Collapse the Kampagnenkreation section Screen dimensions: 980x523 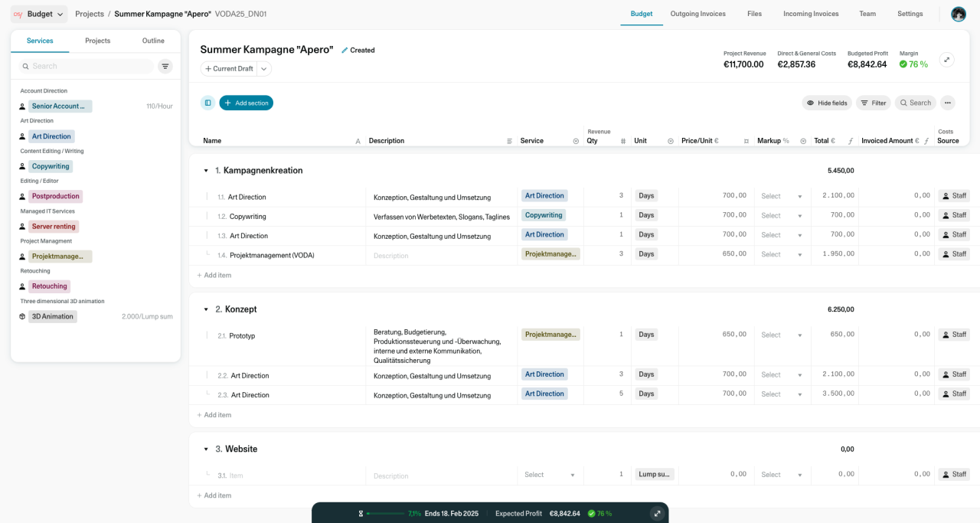[206, 171]
